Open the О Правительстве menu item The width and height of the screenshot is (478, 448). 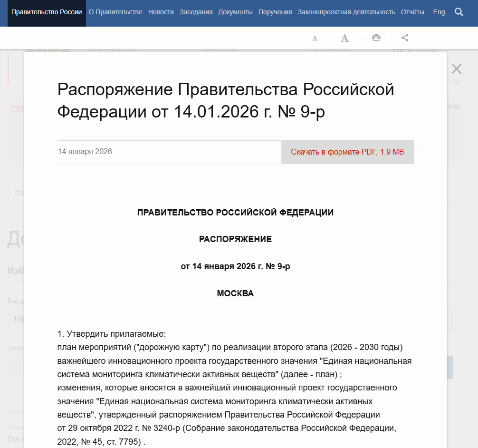coord(115,12)
